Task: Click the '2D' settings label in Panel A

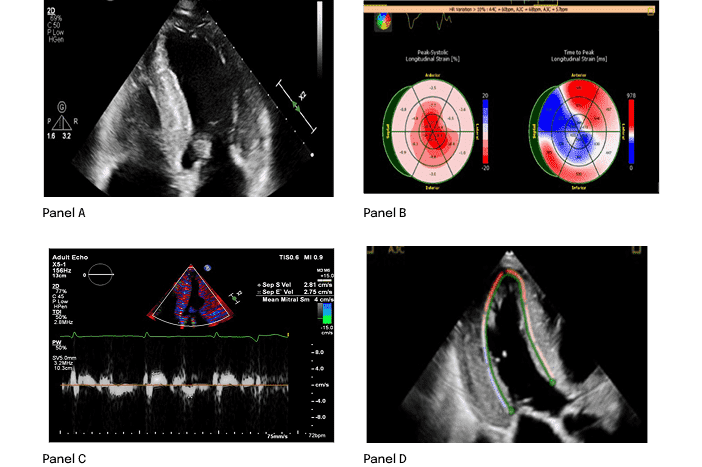Action: 51,11
